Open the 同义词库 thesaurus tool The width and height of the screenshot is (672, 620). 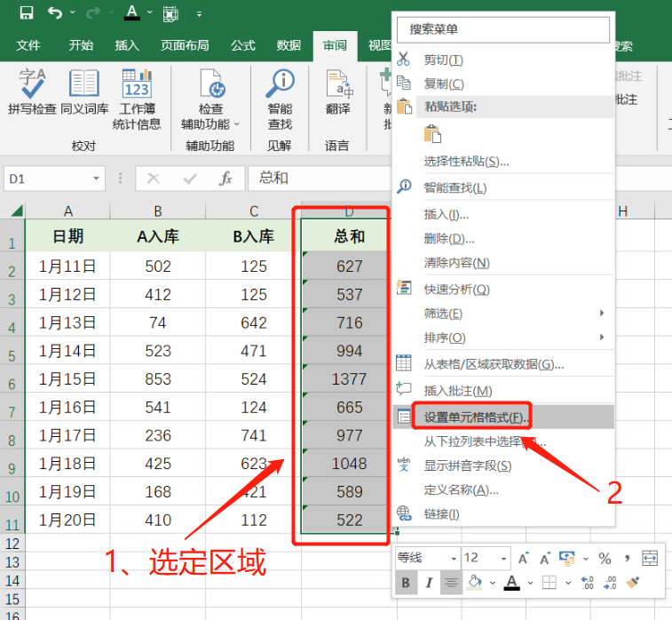point(84,91)
